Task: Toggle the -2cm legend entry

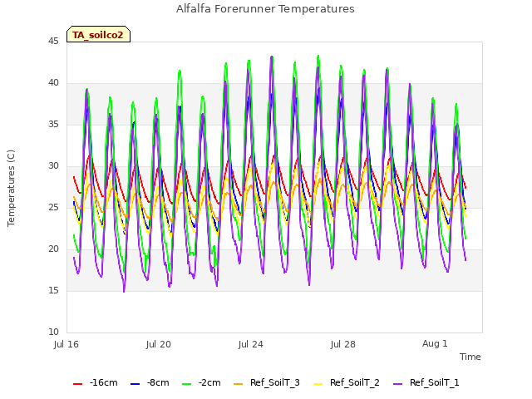Action: [x=201, y=383]
